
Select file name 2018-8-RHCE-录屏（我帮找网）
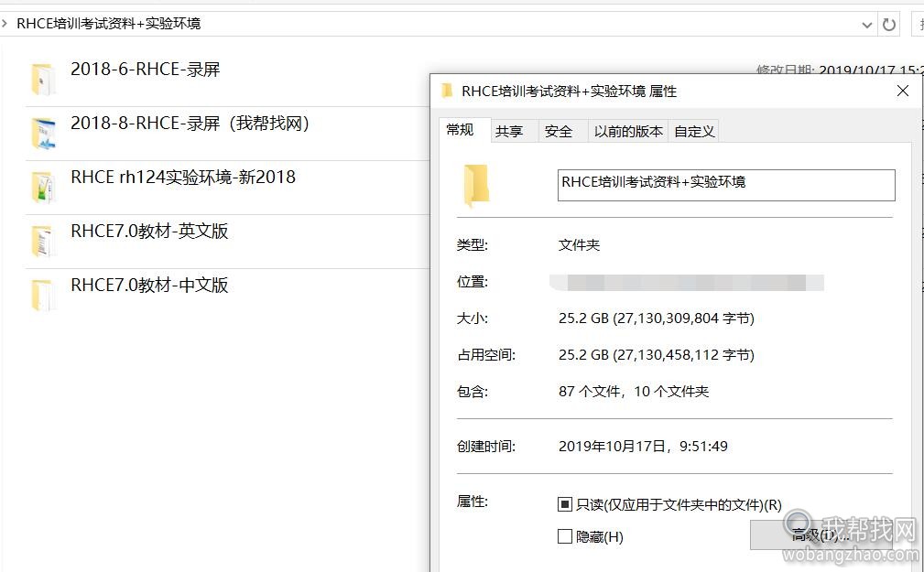pyautogui.click(x=190, y=124)
